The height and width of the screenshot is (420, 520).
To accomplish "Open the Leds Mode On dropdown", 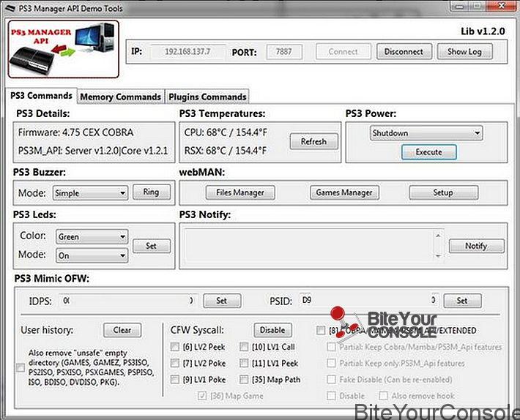I will click(92, 255).
